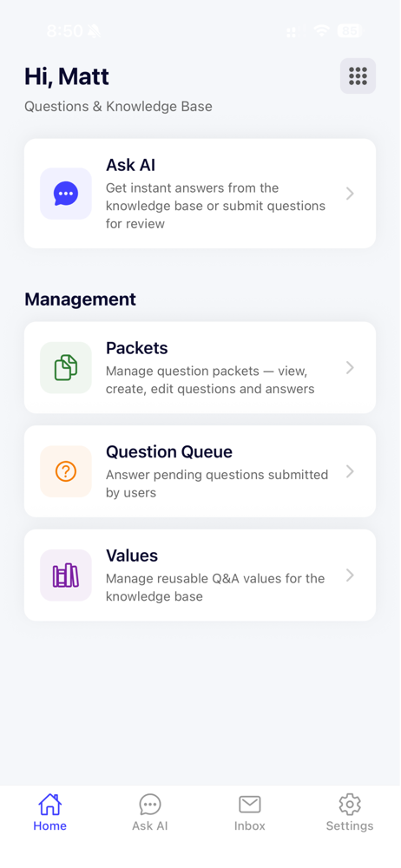Open the Values card title
Viewport: 401px width, 868px height.
(x=132, y=556)
